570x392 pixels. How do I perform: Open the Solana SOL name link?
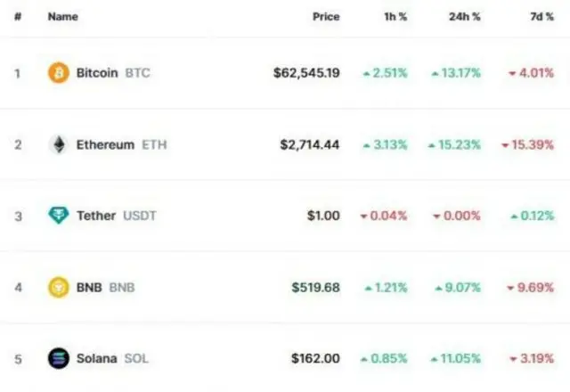tap(112, 359)
